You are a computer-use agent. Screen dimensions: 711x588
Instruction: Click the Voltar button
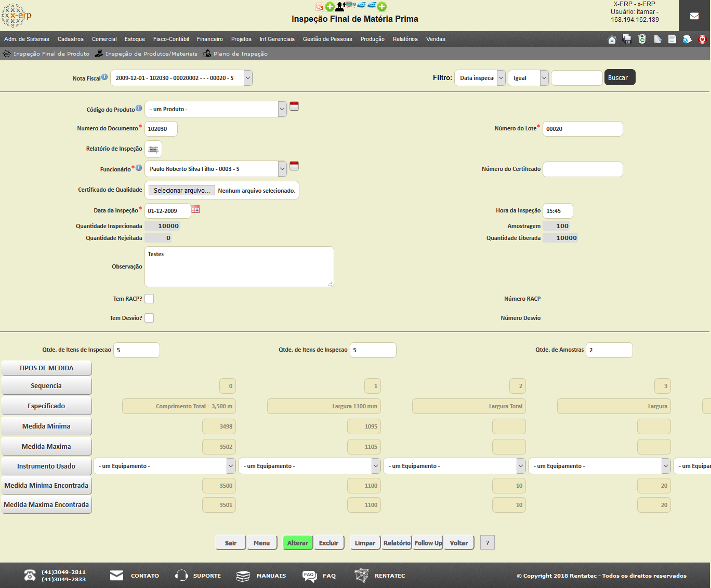click(x=459, y=543)
